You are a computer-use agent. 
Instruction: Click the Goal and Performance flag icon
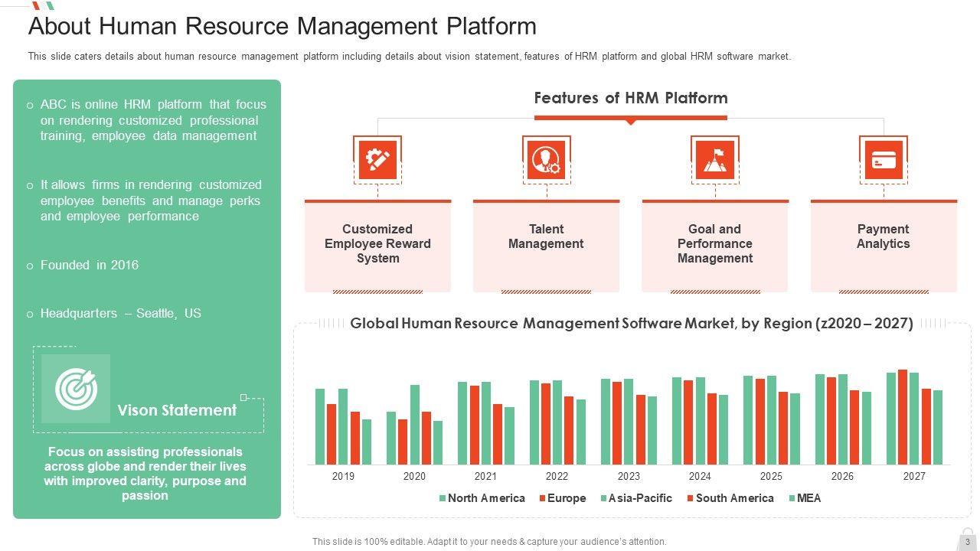714,159
